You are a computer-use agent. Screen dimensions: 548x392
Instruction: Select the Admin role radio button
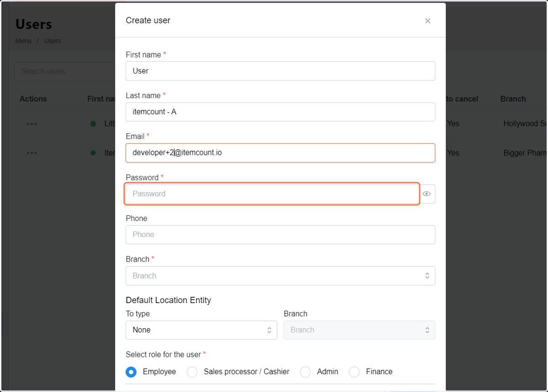[306, 372]
